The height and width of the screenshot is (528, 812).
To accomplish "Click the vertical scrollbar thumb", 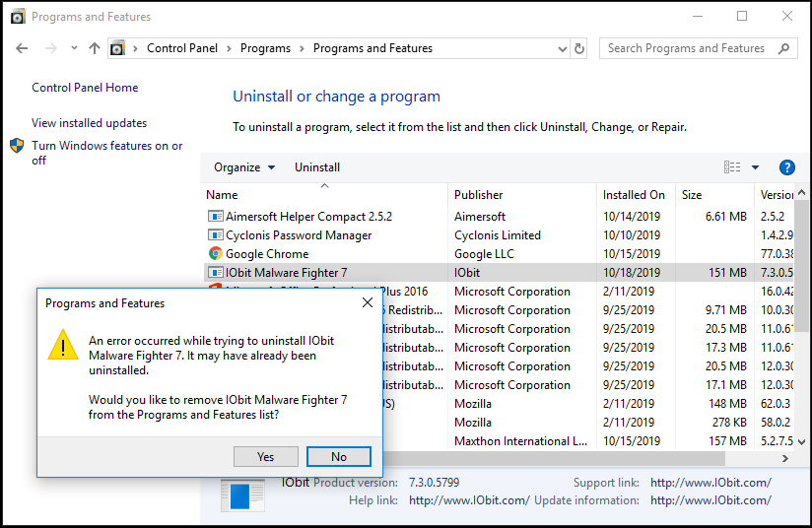I will [x=801, y=266].
